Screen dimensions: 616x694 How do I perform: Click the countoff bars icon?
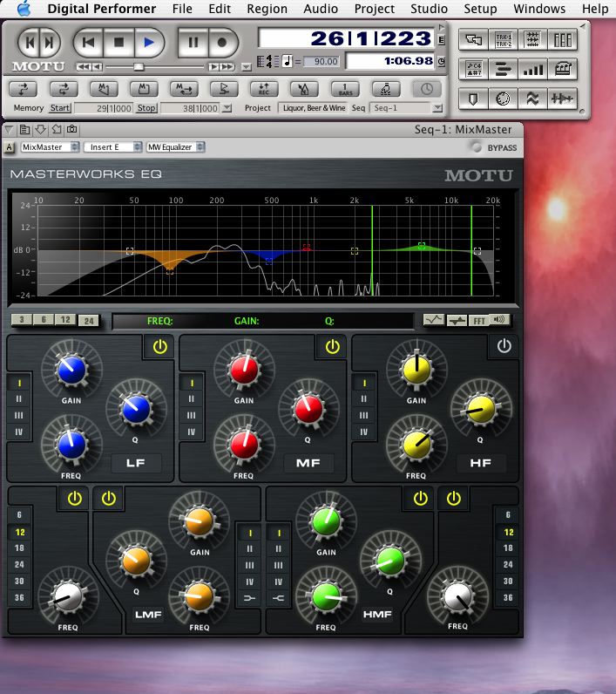345,89
